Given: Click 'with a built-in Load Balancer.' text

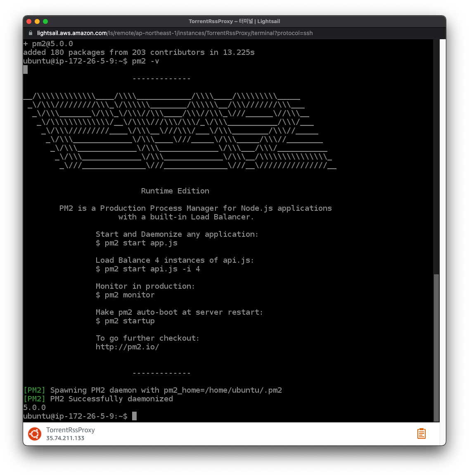Looking at the screenshot, I should pos(186,217).
